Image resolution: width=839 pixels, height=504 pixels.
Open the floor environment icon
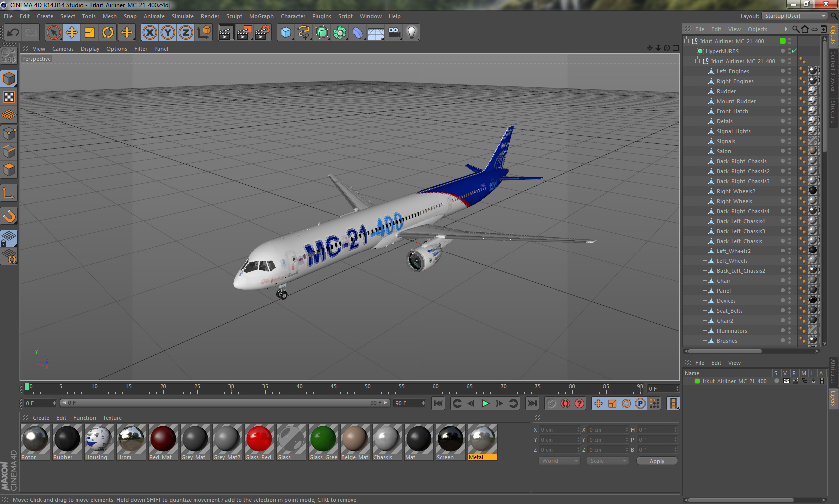[376, 33]
